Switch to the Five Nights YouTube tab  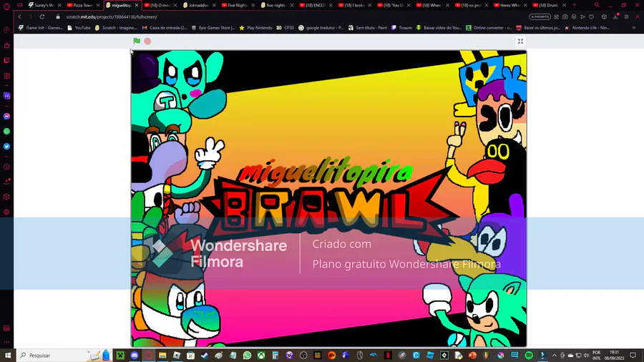point(238,5)
